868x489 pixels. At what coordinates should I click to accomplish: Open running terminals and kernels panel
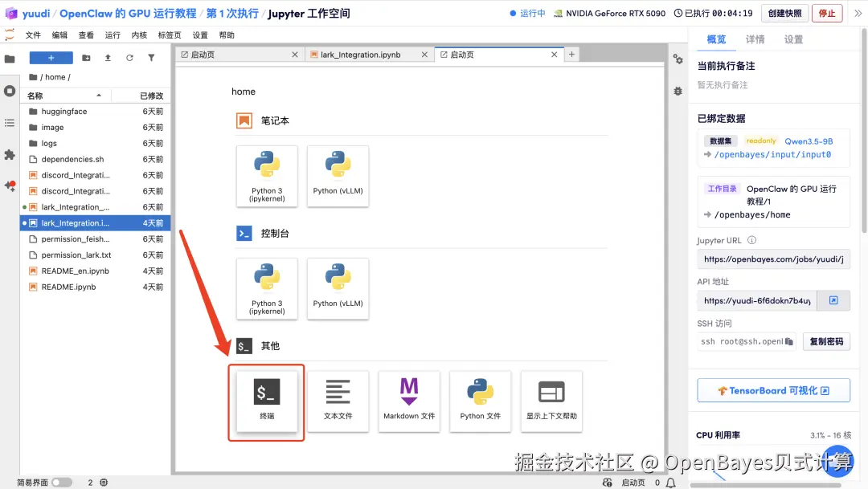click(10, 91)
